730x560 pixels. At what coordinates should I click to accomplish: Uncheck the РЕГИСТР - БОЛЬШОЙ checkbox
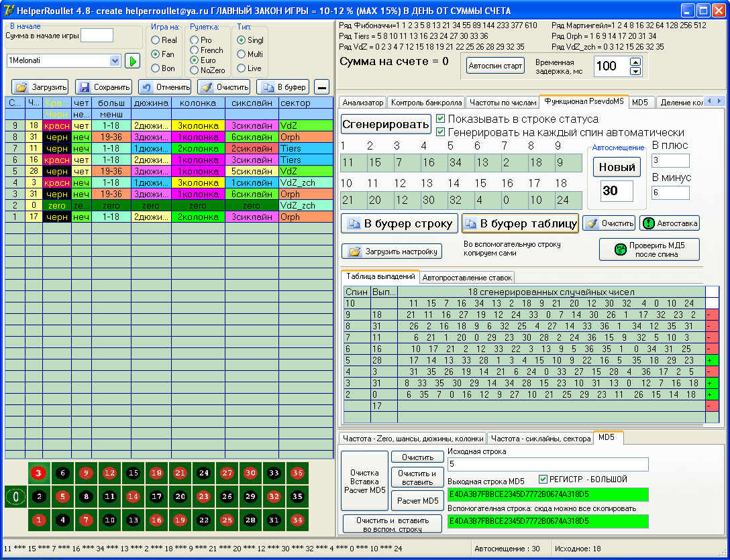(543, 479)
